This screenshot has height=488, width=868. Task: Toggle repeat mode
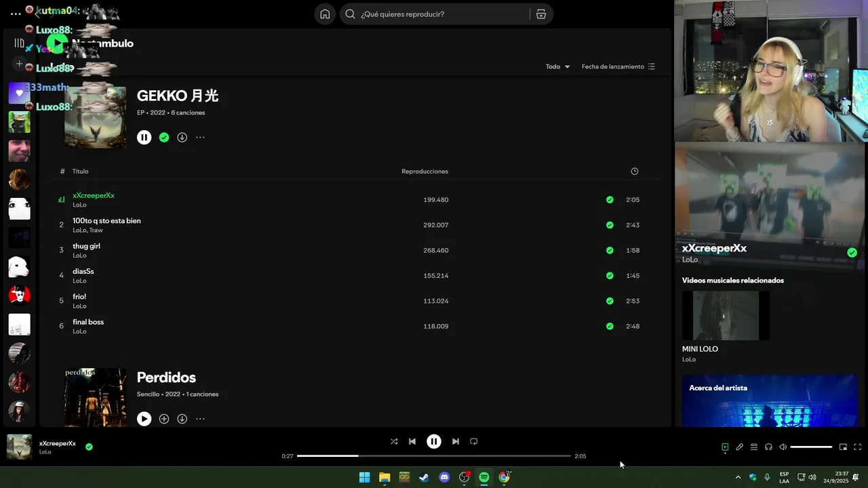(x=474, y=441)
